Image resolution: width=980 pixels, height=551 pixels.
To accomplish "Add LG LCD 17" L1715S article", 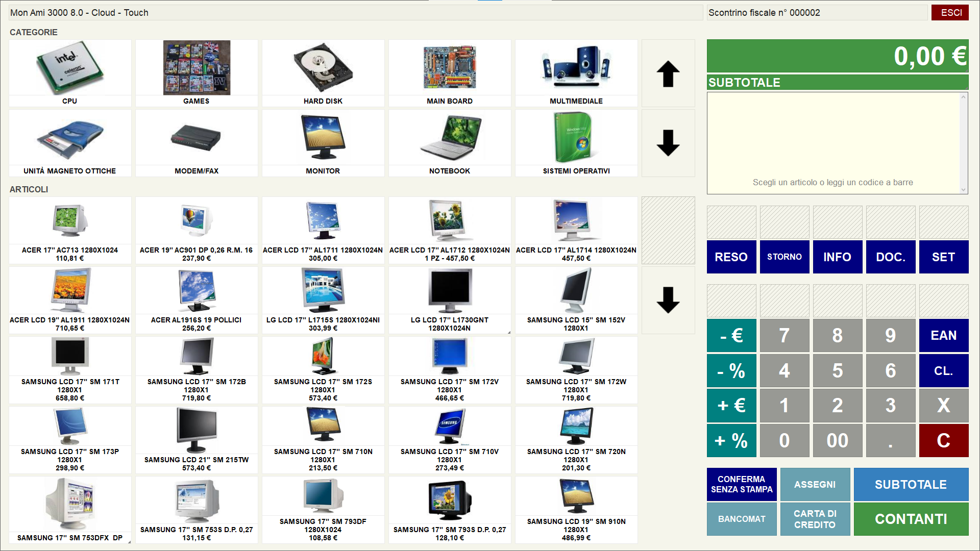I will [323, 300].
